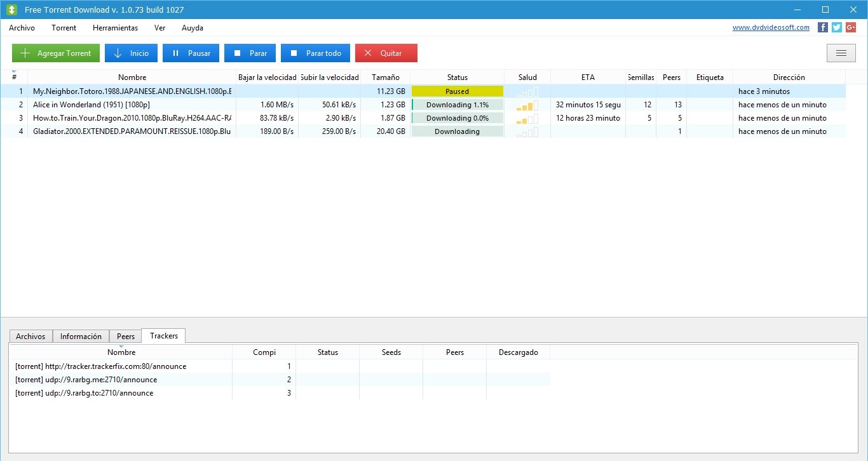Screen dimensions: 868x461
Task: Switch to the Información tab
Action: (x=81, y=337)
